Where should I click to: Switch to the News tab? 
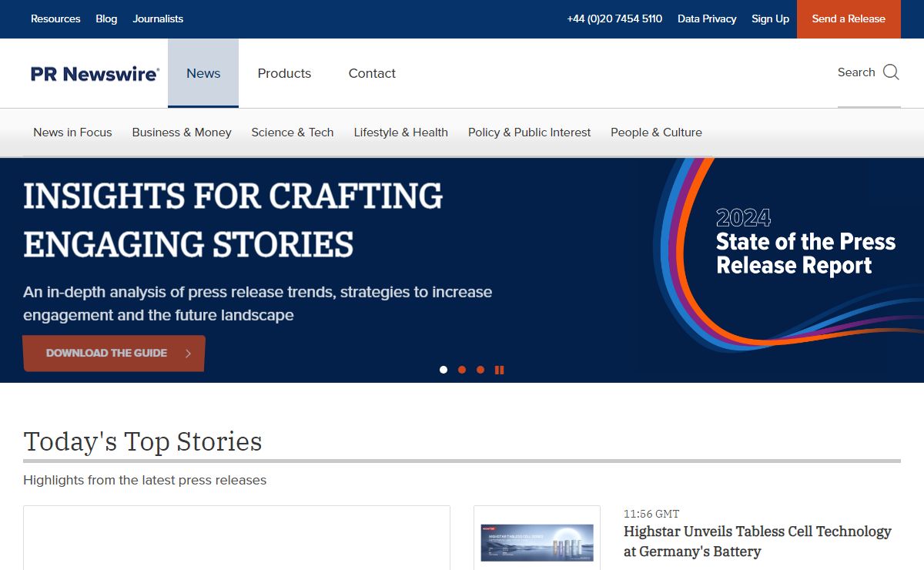203,73
